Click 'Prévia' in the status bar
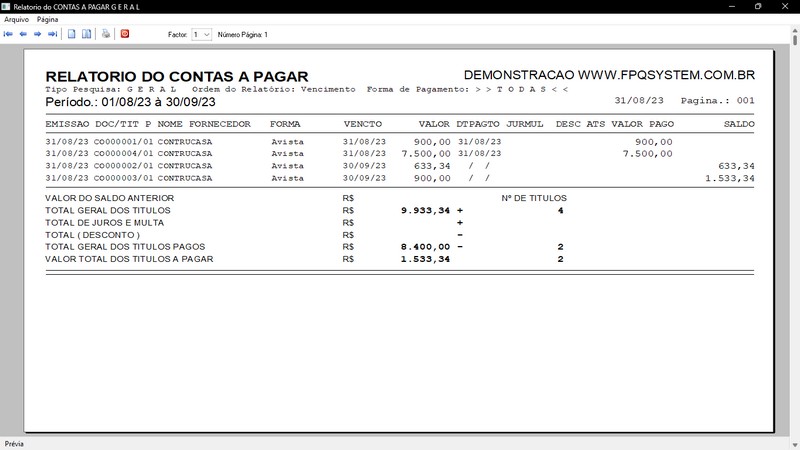This screenshot has height=450, width=800. (x=14, y=444)
